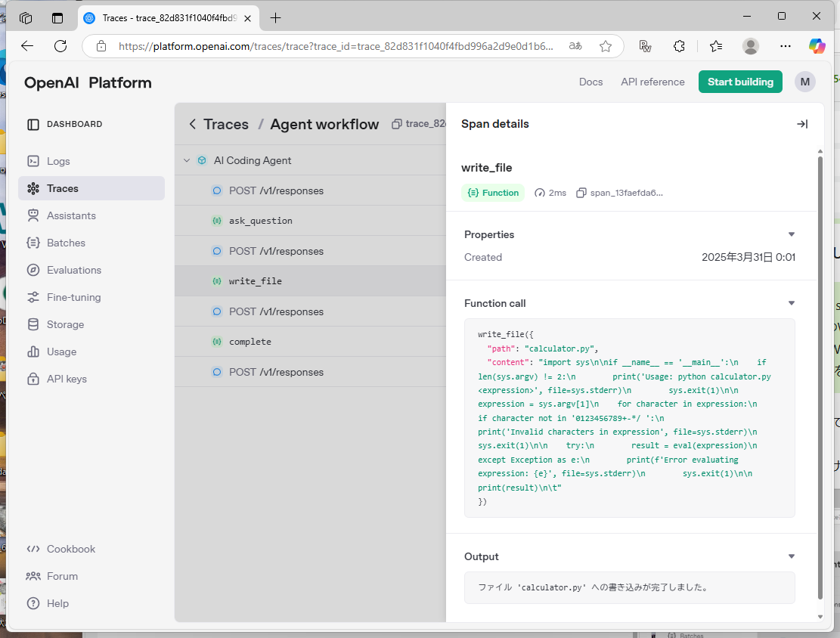Select the last POST /v1/responses span
Image resolution: width=840 pixels, height=638 pixels.
coord(310,373)
